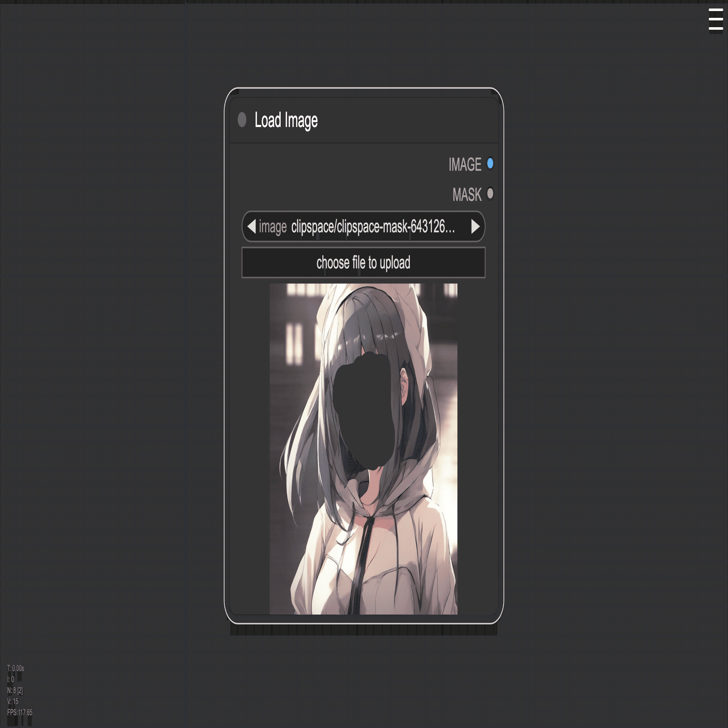
Task: Collapse the Load Image node via its dot
Action: [242, 120]
